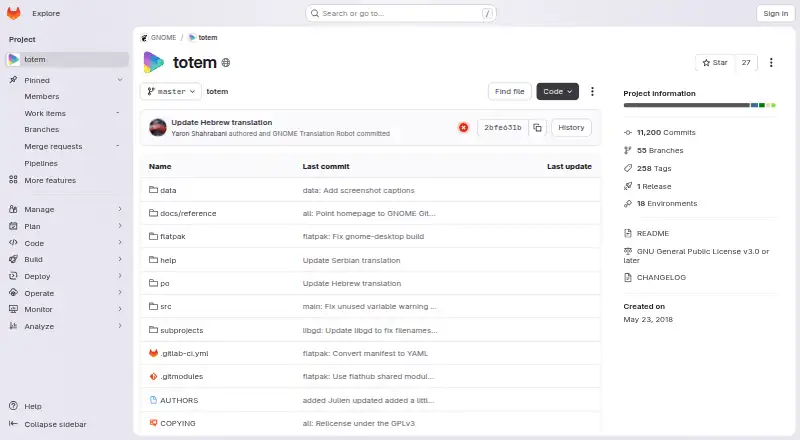Expand the Manage menu chevron
Viewport: 800px width, 440px height.
(x=120, y=209)
